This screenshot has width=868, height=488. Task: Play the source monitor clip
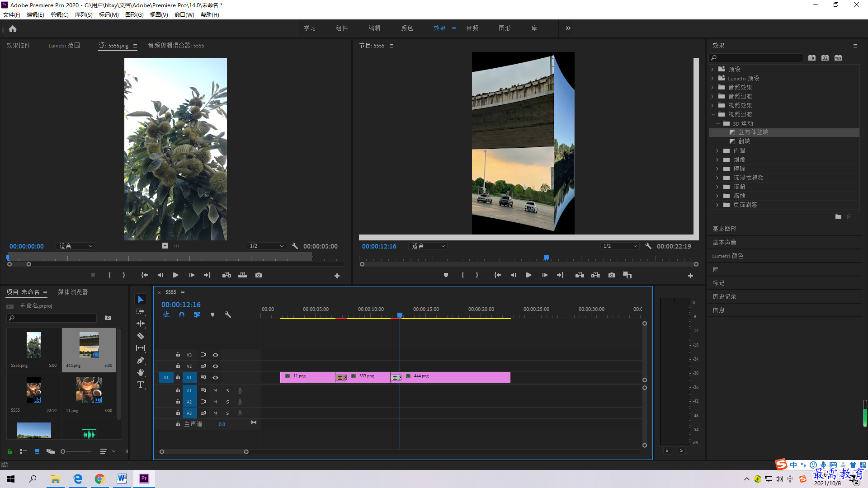[176, 275]
